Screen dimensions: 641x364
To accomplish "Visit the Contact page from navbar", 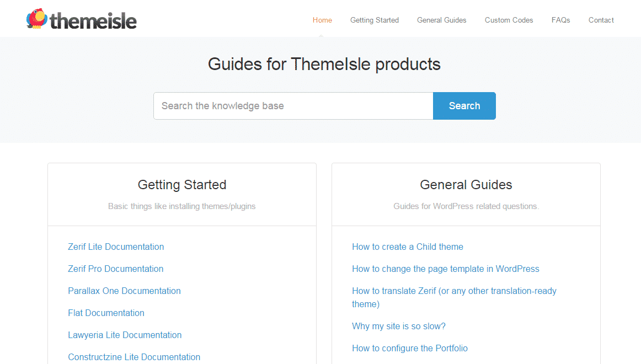I will click(601, 20).
